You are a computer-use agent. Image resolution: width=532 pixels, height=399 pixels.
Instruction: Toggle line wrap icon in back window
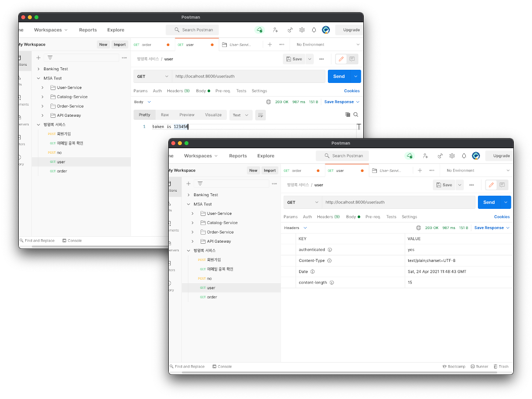(x=260, y=115)
